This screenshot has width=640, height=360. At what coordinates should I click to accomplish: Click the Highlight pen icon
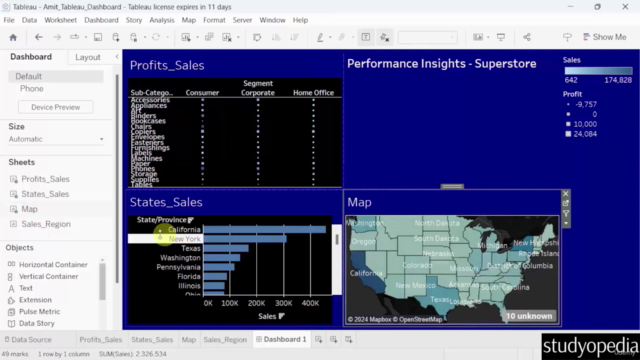click(320, 37)
